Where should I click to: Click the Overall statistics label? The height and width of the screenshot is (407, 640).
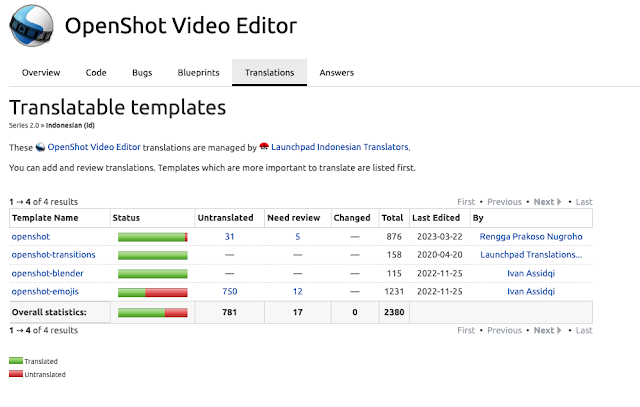coord(49,312)
